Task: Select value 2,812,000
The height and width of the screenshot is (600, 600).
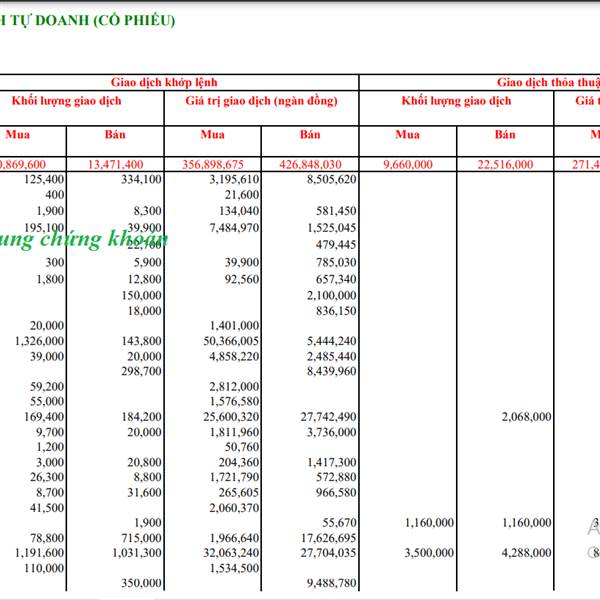Action: pyautogui.click(x=234, y=386)
